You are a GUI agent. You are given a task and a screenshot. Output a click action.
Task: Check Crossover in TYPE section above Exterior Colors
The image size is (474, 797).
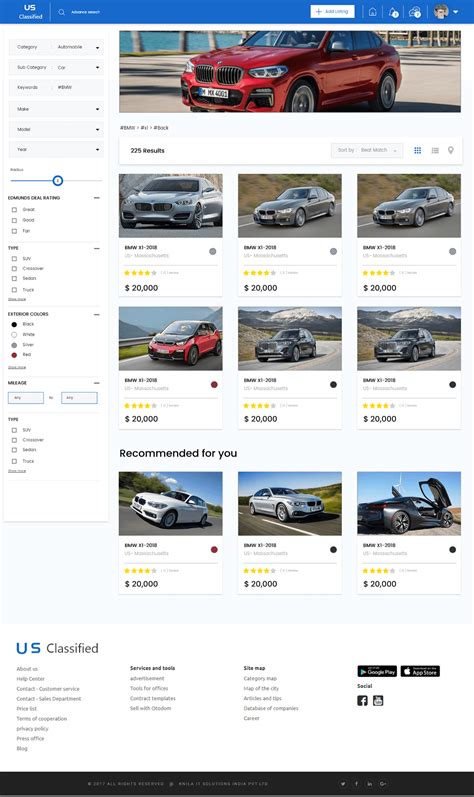pyautogui.click(x=14, y=268)
